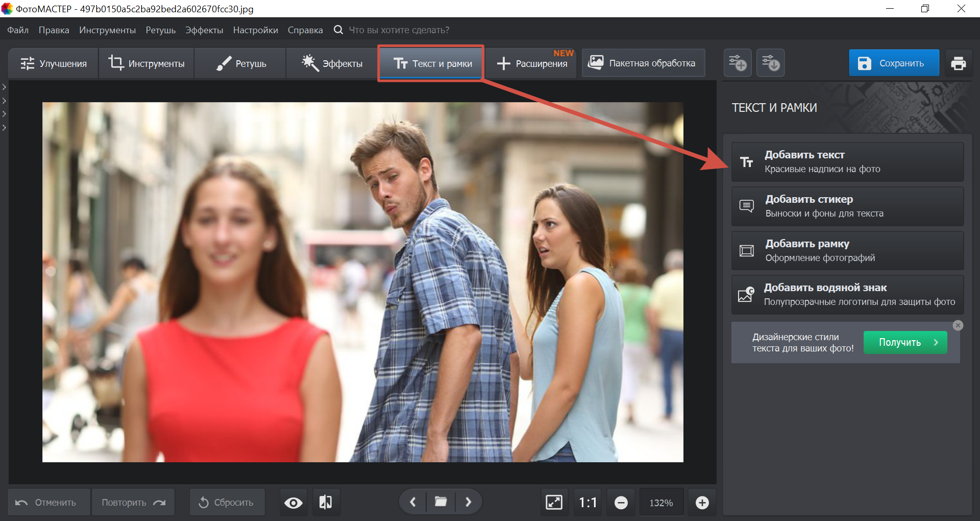The image size is (980, 521).
Task: Click the zoom in plus icon
Action: 702,503
